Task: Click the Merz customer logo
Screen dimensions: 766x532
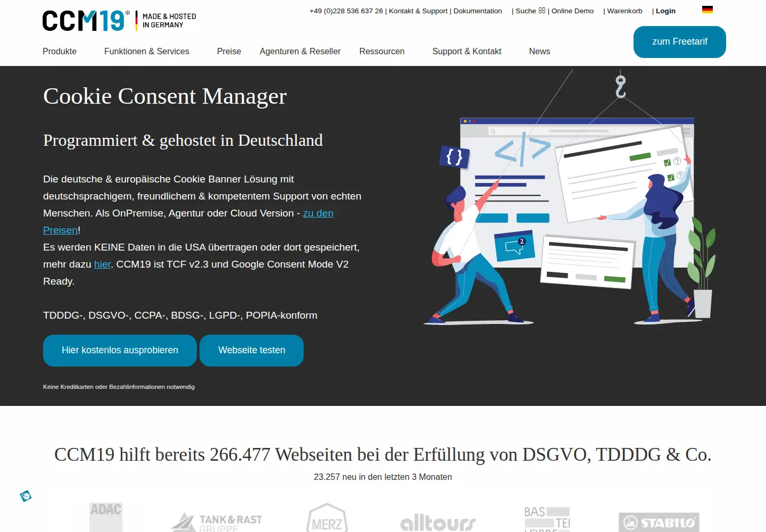Action: tap(327, 518)
